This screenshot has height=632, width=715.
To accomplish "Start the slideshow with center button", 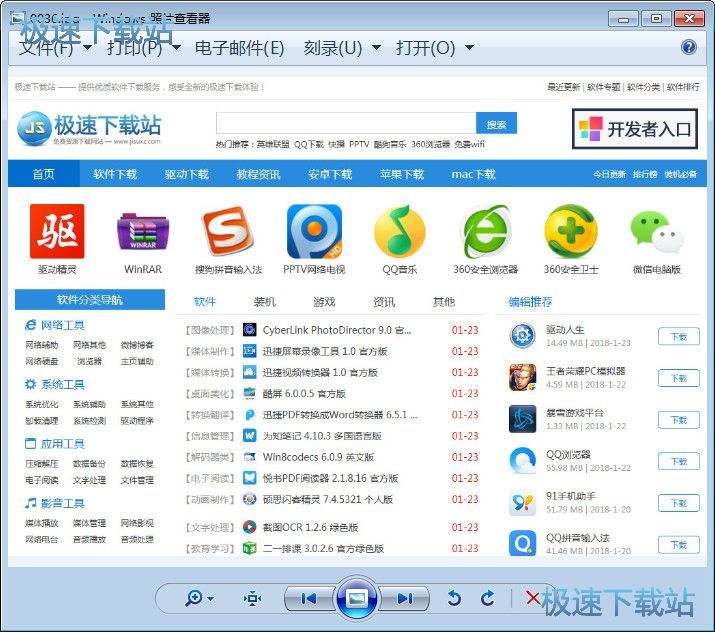I will click(x=356, y=598).
